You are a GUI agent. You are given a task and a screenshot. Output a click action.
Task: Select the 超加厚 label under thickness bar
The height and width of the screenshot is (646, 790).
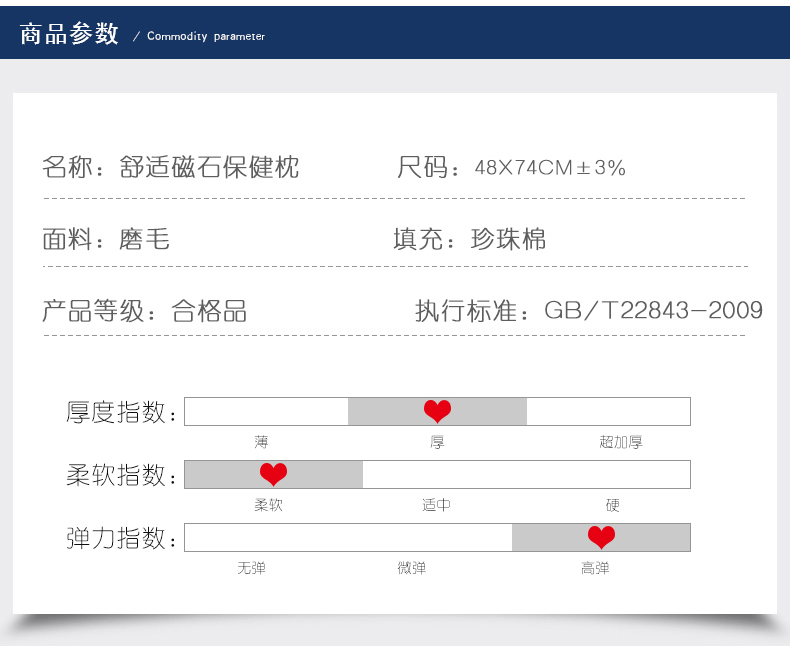coord(621,442)
